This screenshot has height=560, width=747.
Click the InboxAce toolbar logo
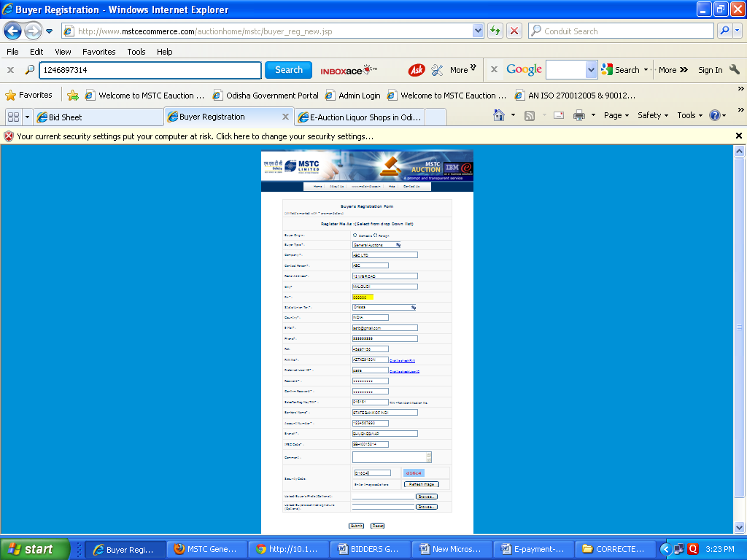pos(349,70)
